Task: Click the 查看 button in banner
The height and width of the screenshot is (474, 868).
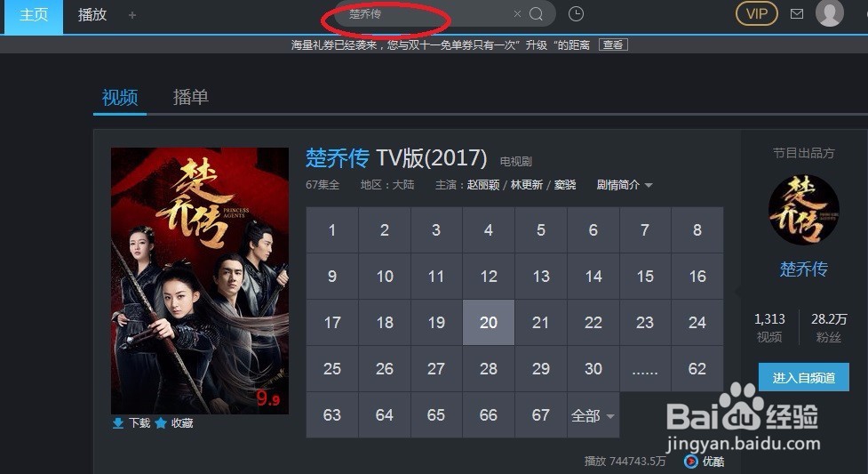Action: pyautogui.click(x=613, y=44)
